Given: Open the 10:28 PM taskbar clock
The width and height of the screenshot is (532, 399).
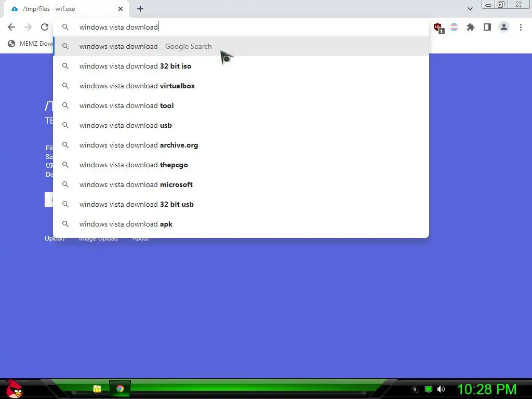Looking at the screenshot, I should pyautogui.click(x=487, y=389).
